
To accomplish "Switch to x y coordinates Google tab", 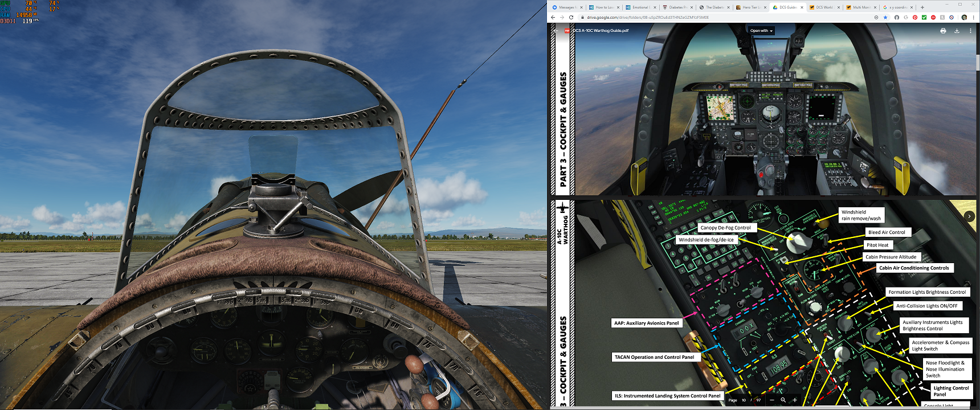I will point(898,7).
